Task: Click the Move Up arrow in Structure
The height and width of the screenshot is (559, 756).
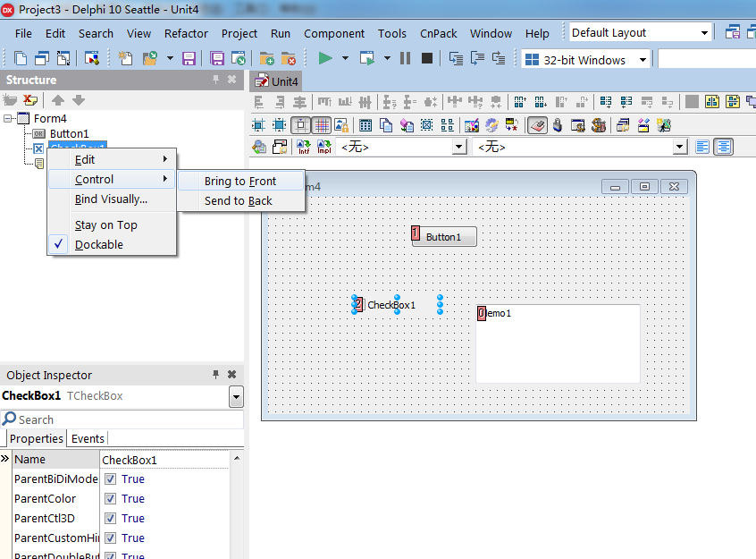Action: [x=58, y=100]
